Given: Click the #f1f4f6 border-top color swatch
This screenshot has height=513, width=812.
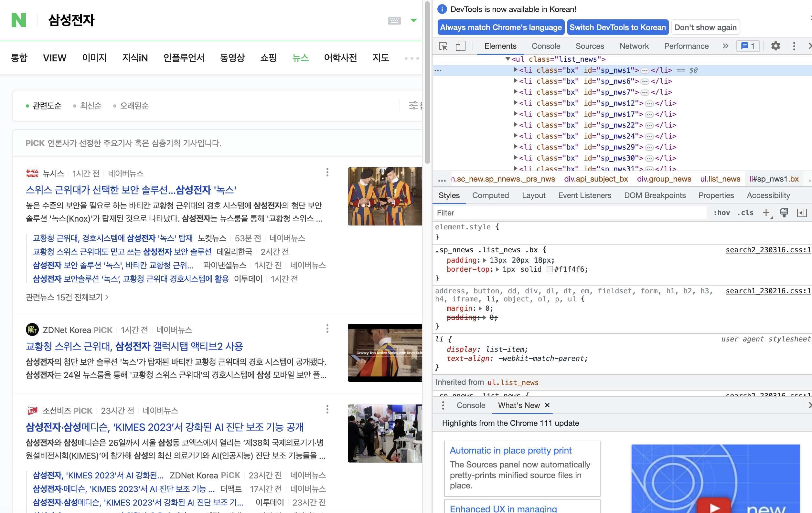Looking at the screenshot, I should (549, 269).
